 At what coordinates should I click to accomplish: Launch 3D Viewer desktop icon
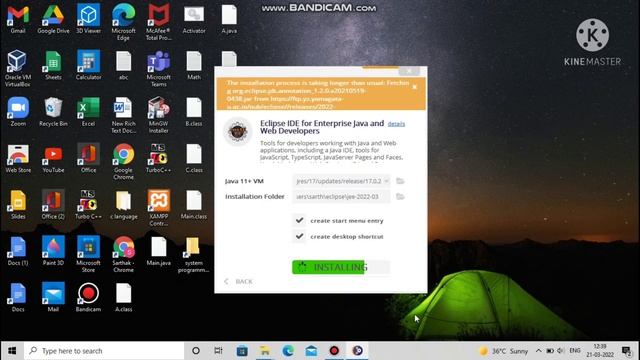[88, 19]
